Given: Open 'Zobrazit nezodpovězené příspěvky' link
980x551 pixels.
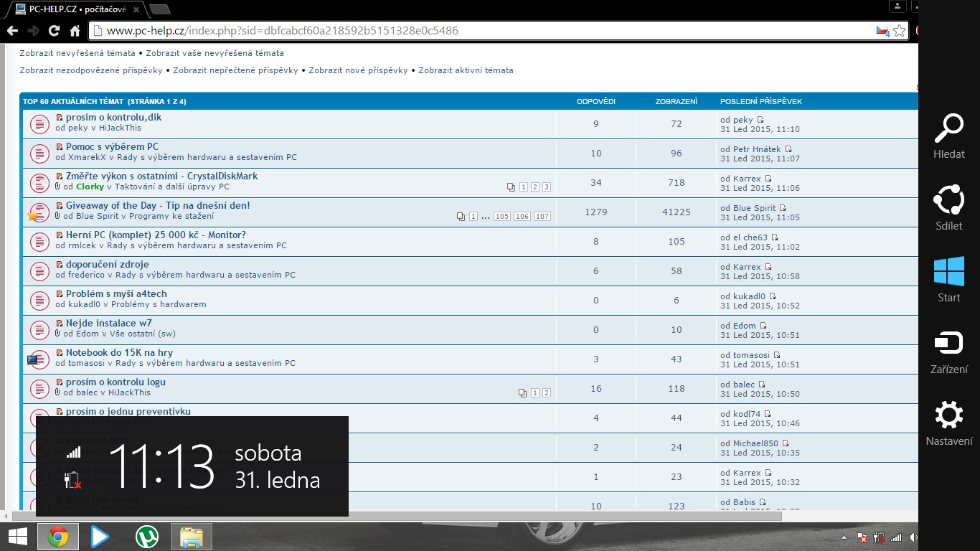Looking at the screenshot, I should pos(91,70).
